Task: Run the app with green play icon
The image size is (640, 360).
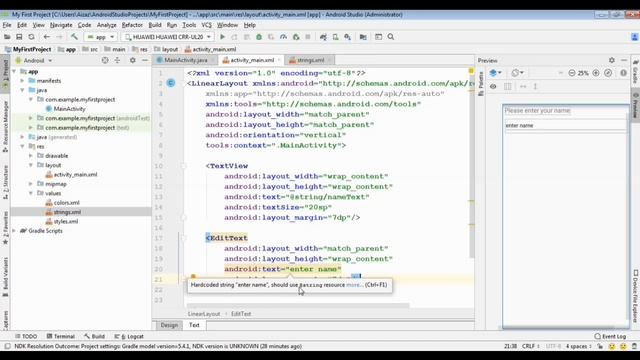Action: [222, 37]
